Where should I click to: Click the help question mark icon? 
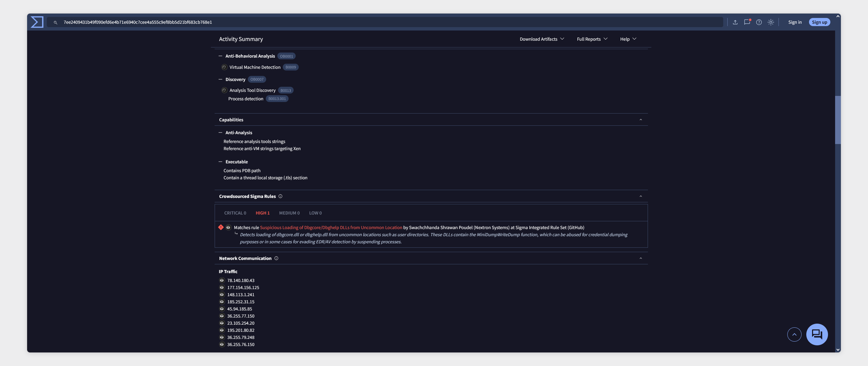[759, 22]
